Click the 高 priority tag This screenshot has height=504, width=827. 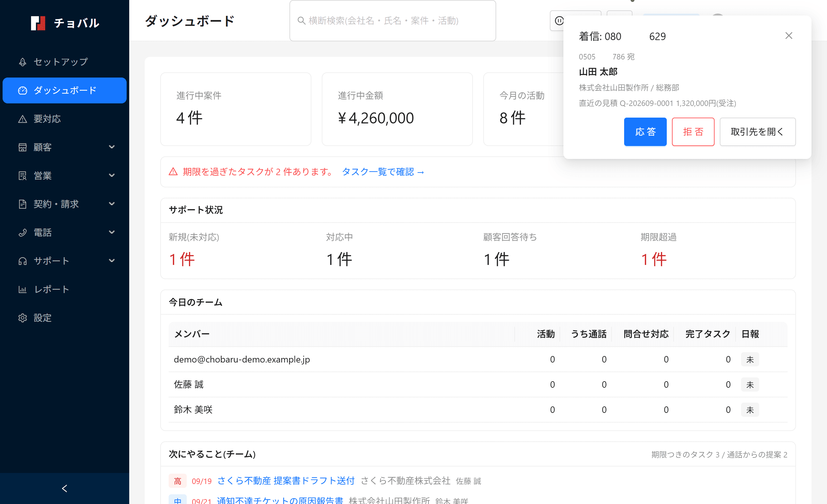click(178, 481)
